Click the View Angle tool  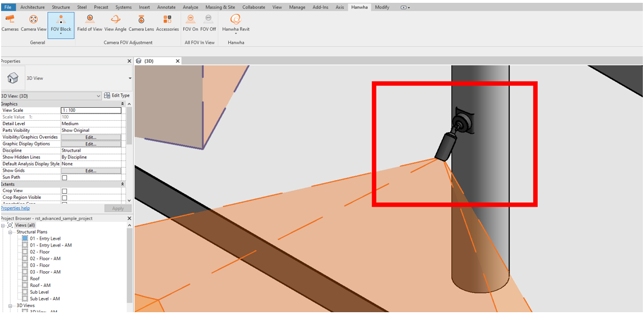(x=115, y=22)
